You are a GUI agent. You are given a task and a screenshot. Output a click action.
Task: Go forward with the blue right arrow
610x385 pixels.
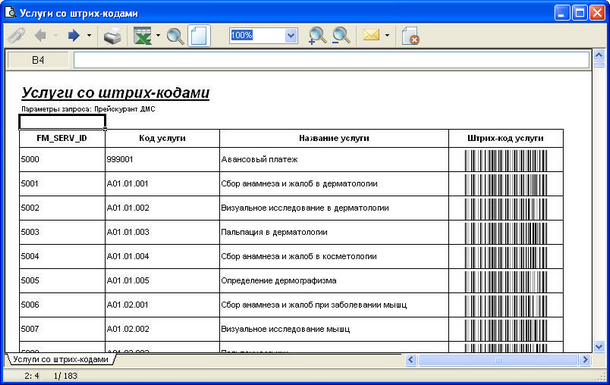point(74,35)
